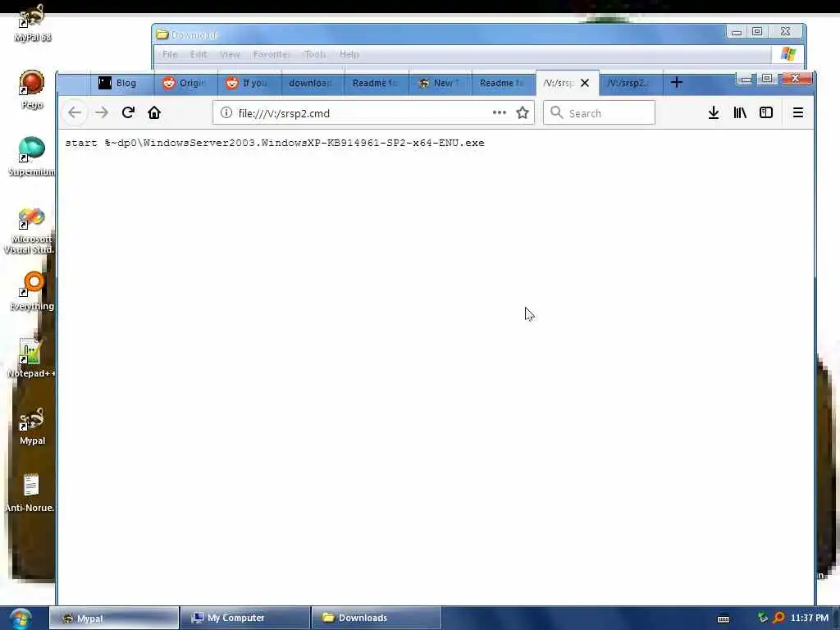Show site information icon in address bar
This screenshot has width=840, height=630.
tap(226, 112)
